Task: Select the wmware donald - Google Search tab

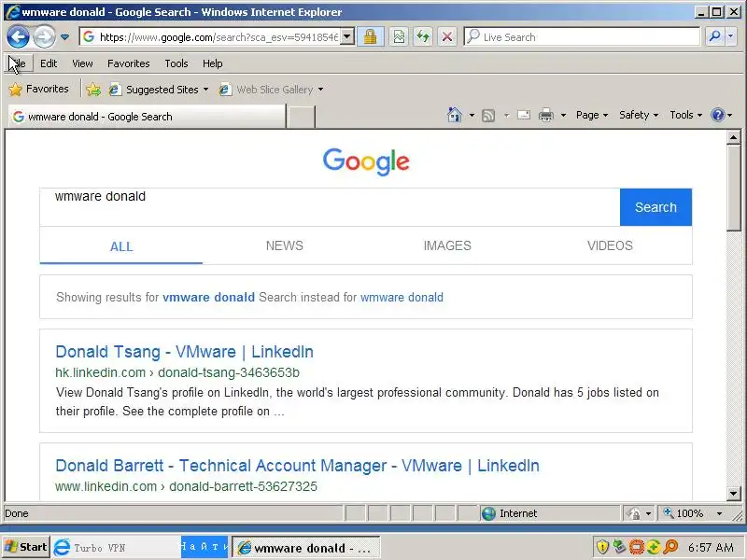Action: (147, 117)
